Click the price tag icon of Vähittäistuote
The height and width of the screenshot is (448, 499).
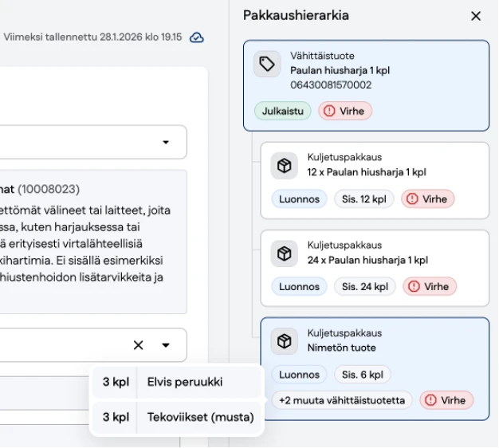point(267,64)
